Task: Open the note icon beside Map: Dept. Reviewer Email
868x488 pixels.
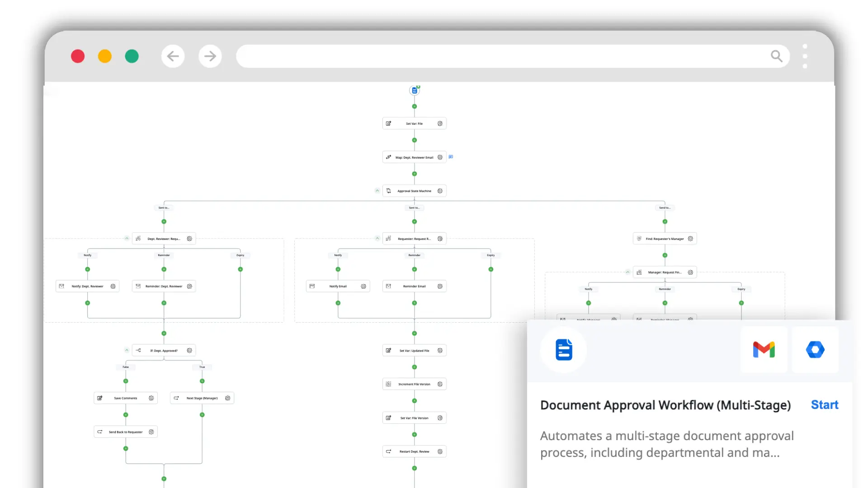Action: coord(451,157)
